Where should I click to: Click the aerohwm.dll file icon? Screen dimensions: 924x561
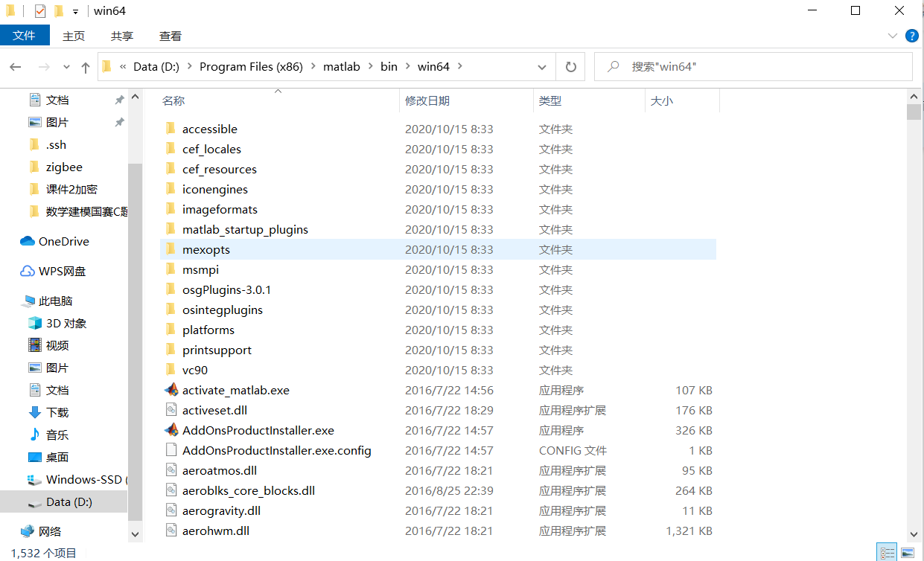tap(171, 530)
